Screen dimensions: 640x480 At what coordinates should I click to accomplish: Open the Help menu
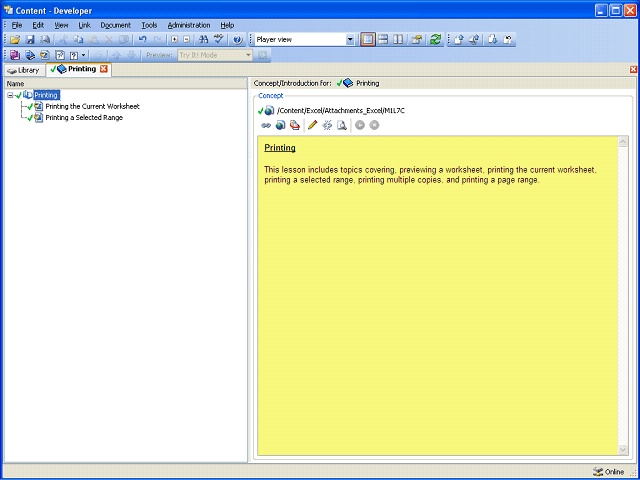[x=227, y=25]
